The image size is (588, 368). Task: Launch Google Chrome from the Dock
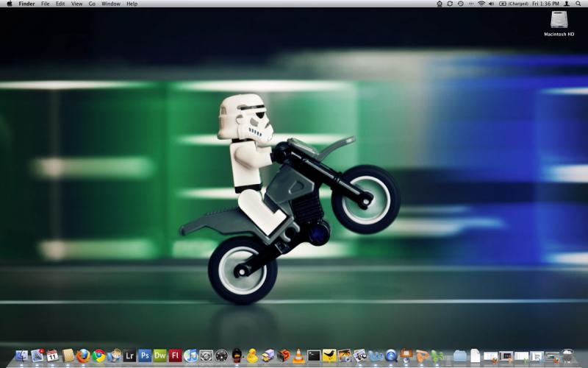coord(99,355)
